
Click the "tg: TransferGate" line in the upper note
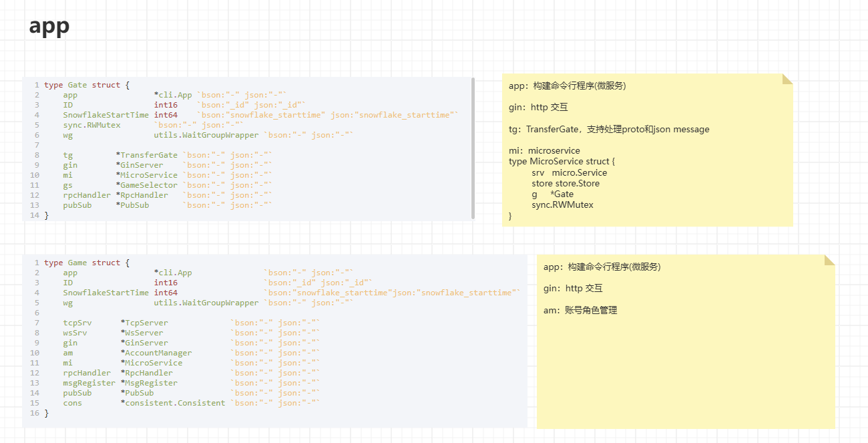pyautogui.click(x=609, y=129)
